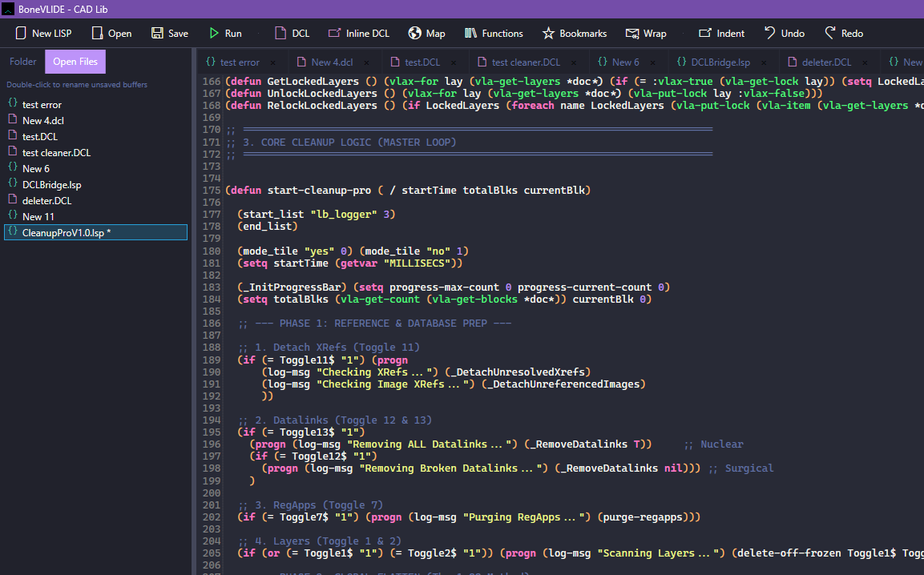The image size is (924, 575).
Task: Open the DCLBridge.lsp editor tab
Action: [720, 62]
